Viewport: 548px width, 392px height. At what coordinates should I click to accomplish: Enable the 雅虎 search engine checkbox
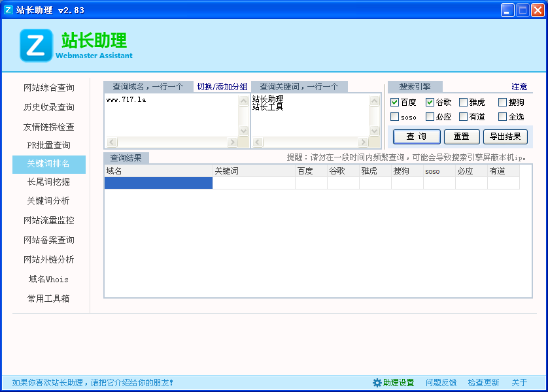[464, 103]
